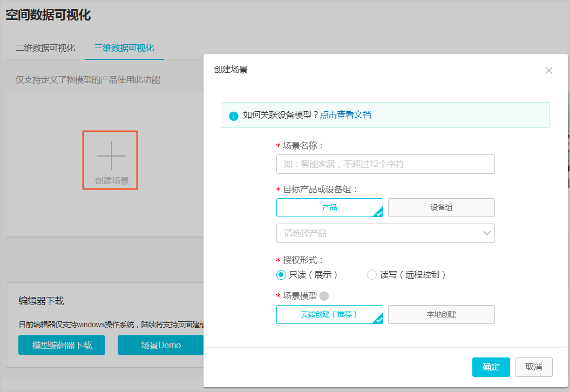Choose 产品 as target type

pyautogui.click(x=329, y=207)
